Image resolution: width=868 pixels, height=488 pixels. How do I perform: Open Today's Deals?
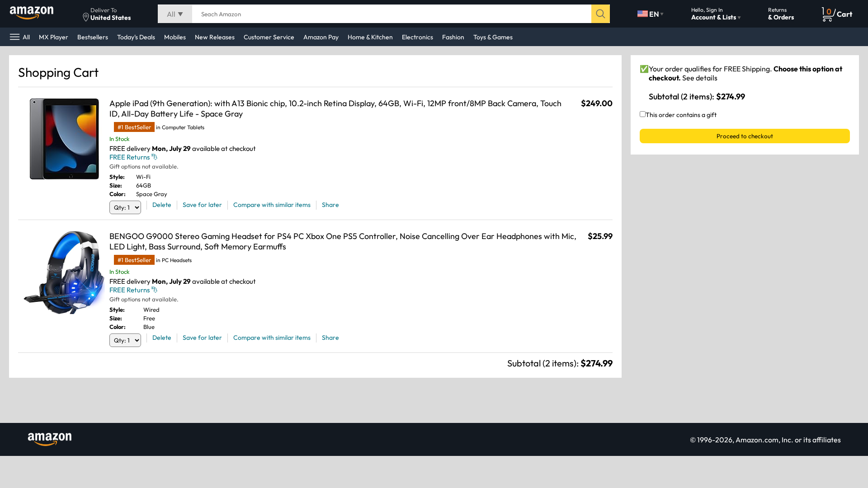click(136, 37)
